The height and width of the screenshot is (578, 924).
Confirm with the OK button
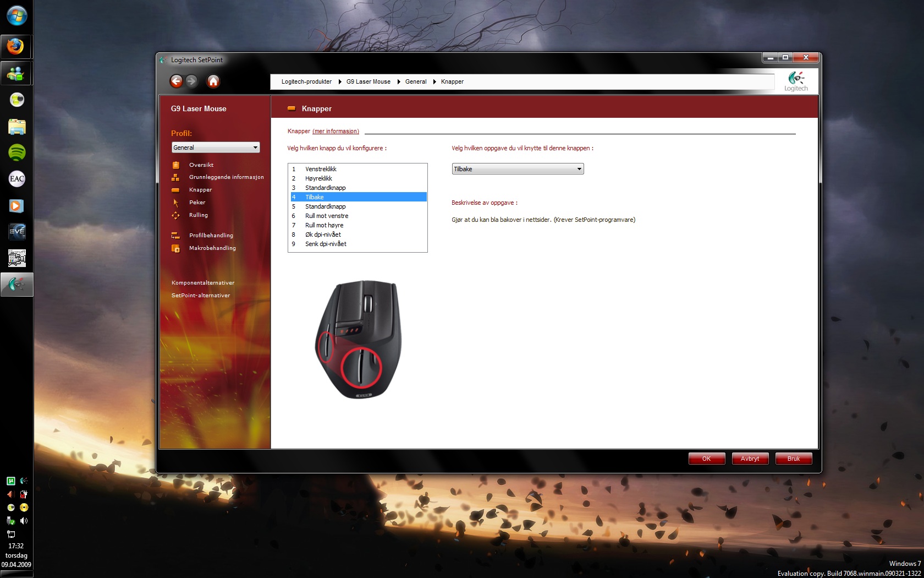707,459
